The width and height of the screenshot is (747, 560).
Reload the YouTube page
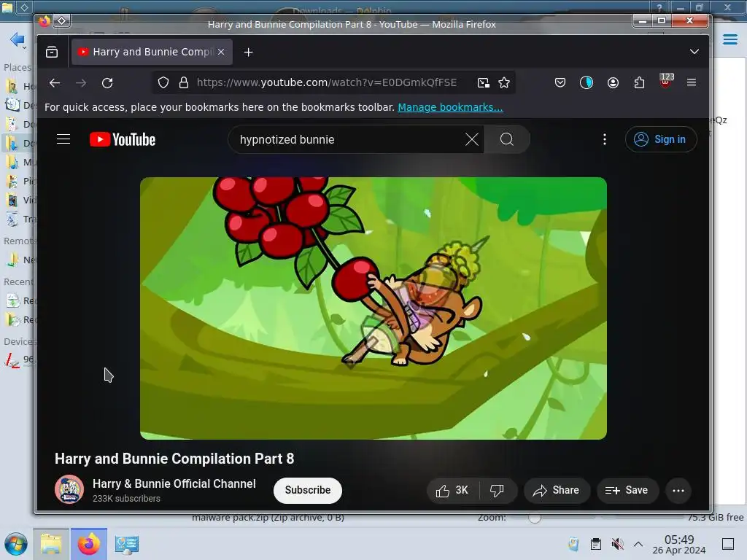pyautogui.click(x=107, y=83)
